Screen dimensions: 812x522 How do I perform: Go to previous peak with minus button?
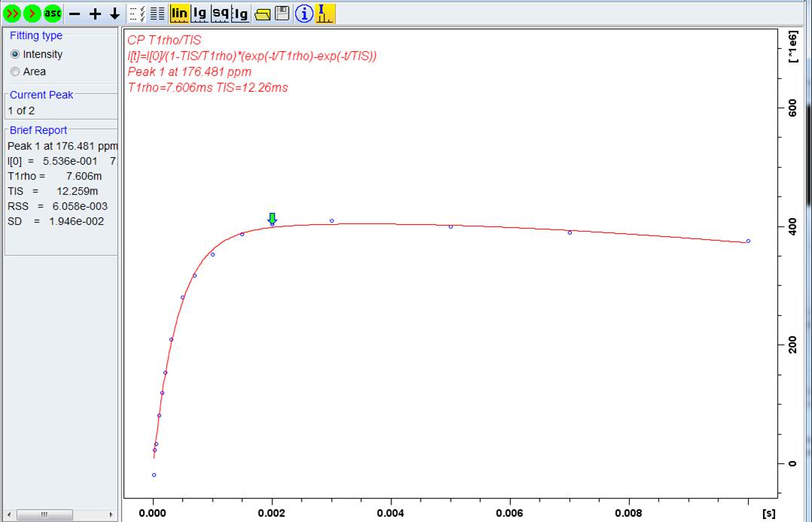coord(75,14)
